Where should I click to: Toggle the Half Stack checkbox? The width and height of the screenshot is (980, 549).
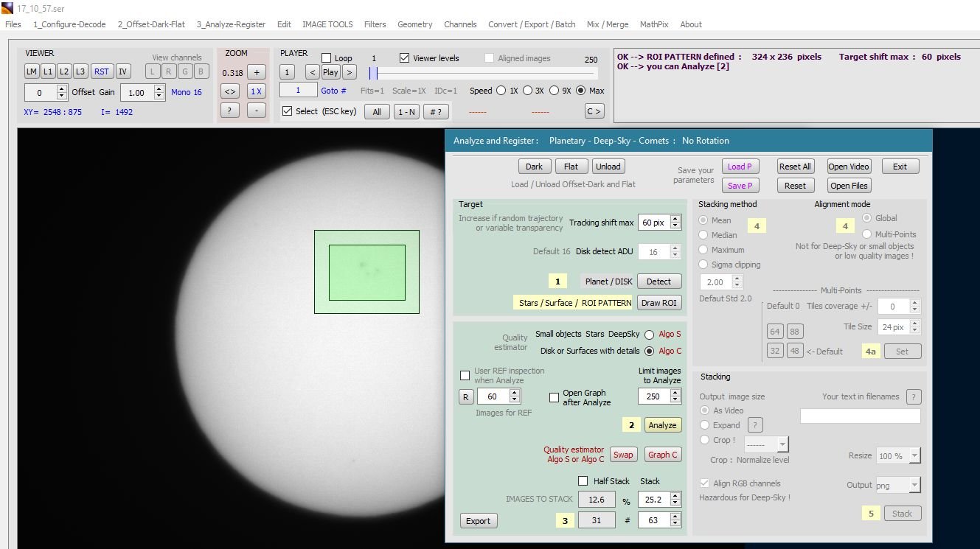[584, 481]
